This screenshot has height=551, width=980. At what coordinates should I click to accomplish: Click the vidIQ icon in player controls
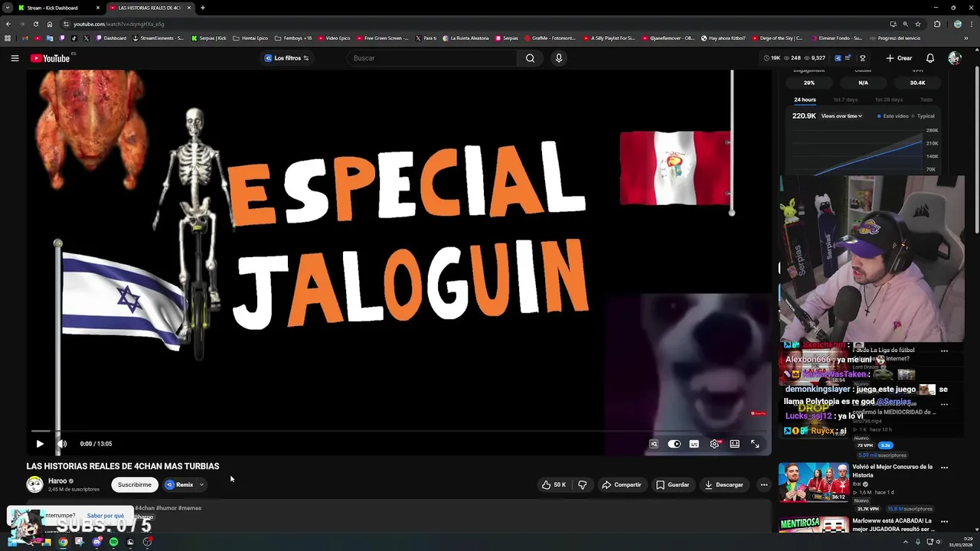click(x=654, y=444)
